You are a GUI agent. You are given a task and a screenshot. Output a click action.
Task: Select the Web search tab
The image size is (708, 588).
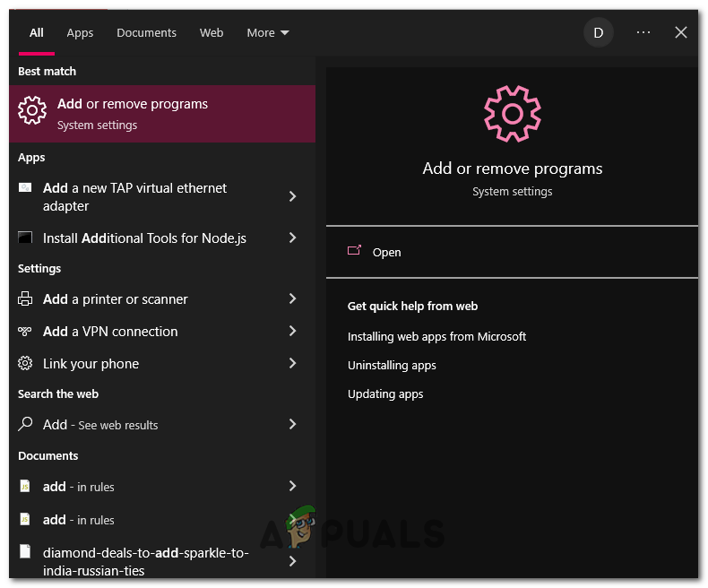[212, 33]
